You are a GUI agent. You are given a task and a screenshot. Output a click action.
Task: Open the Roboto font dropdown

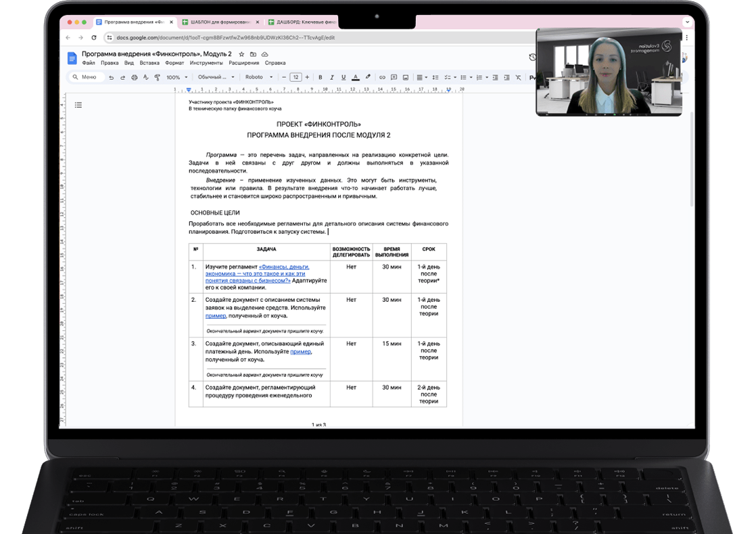click(x=259, y=77)
